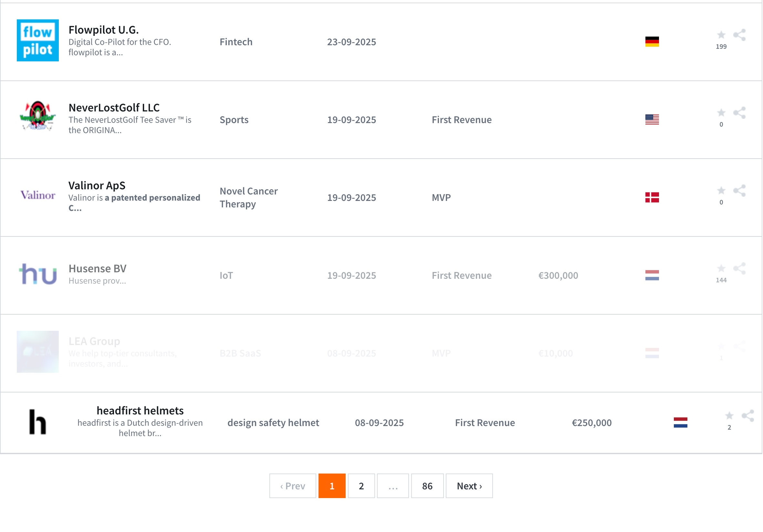The image size is (763, 532).
Task: Favorite the NeverLostGolf LLC listing star
Action: [x=721, y=113]
